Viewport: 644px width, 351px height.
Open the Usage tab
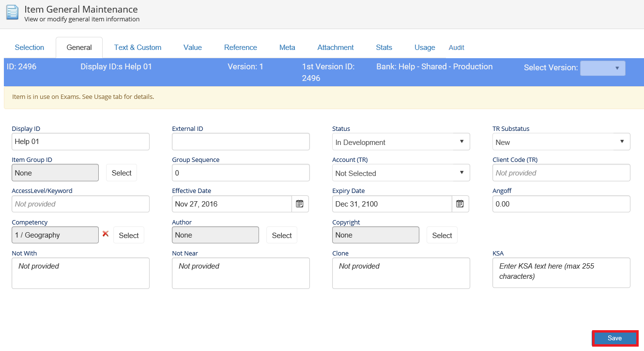pos(425,48)
